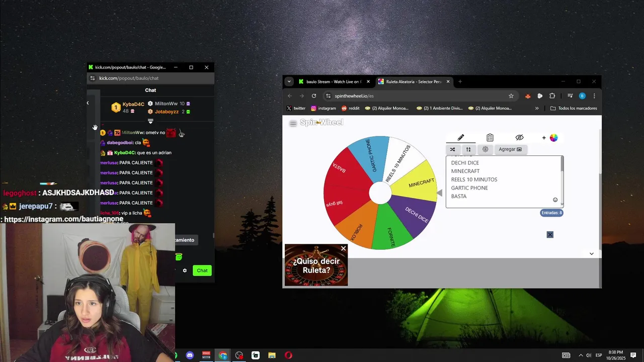Click the kick.com/popout/baulo/chat address bar

(151, 78)
